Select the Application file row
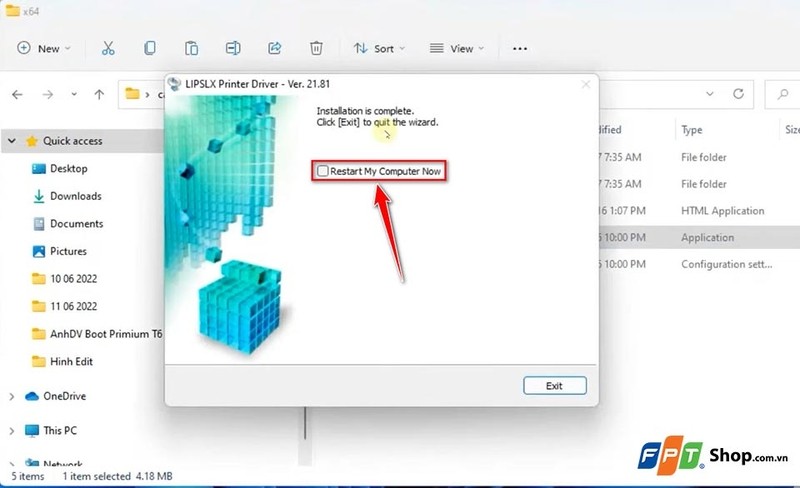 698,237
